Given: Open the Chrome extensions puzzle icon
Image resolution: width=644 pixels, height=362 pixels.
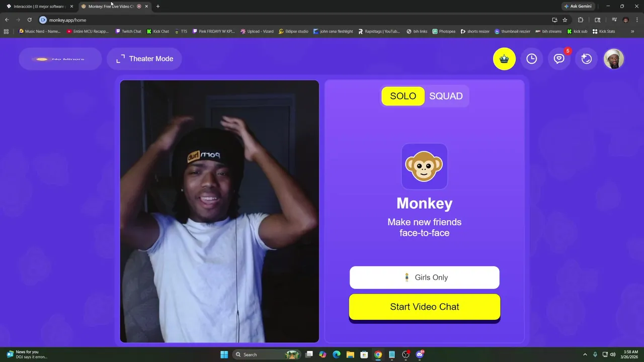Looking at the screenshot, I should pos(581,20).
